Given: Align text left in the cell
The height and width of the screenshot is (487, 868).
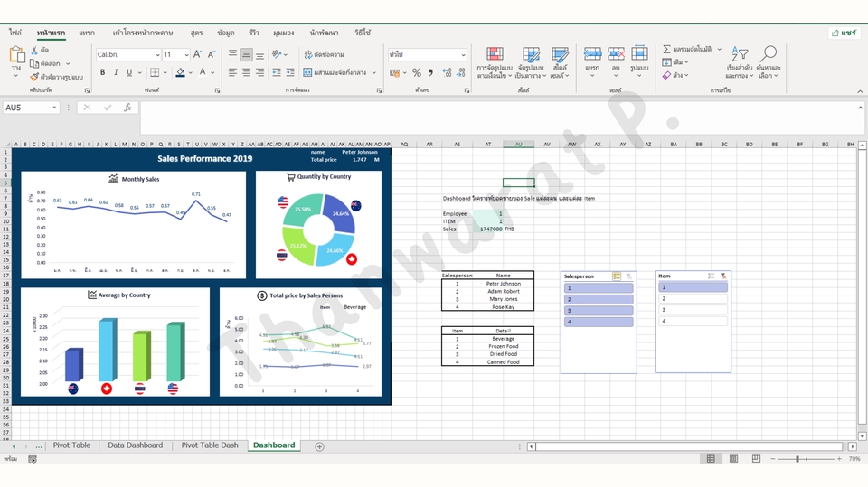Looking at the screenshot, I should pyautogui.click(x=232, y=72).
